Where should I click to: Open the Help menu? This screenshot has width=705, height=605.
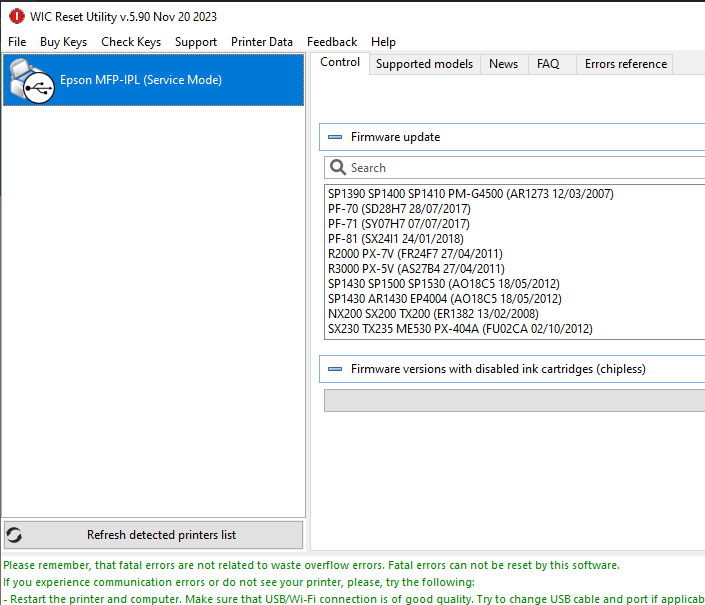click(383, 42)
